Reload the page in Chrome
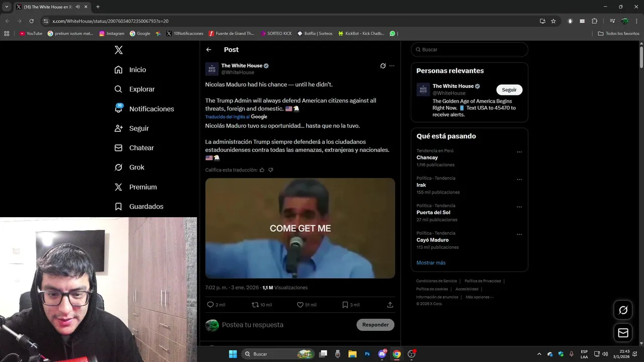Viewport: 644px width, 362px height. coord(31,21)
